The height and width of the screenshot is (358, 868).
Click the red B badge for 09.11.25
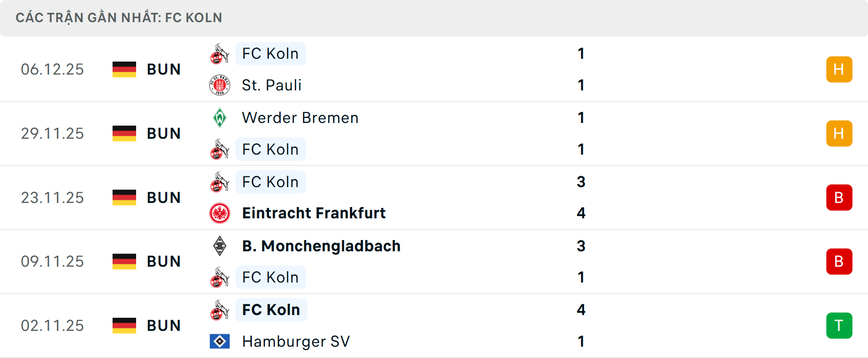[839, 261]
